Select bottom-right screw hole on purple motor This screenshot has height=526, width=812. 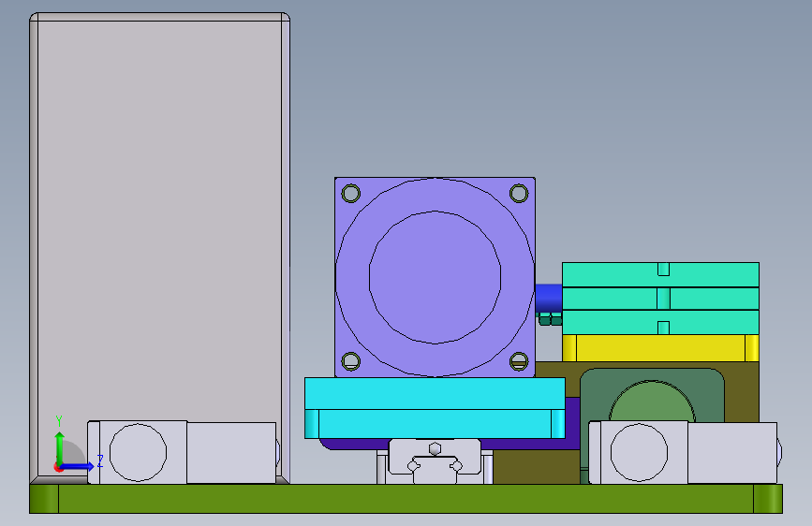click(x=519, y=361)
